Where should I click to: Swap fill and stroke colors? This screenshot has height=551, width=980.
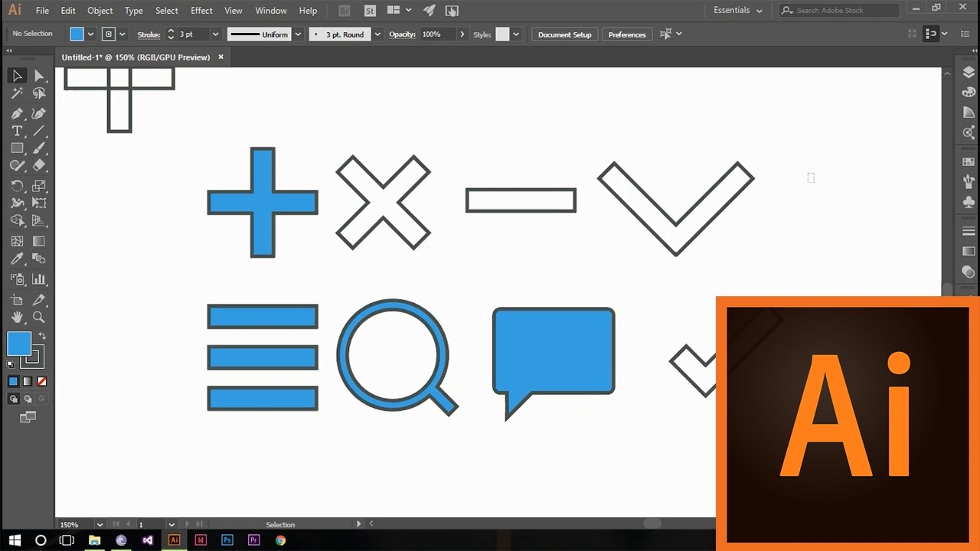click(41, 334)
